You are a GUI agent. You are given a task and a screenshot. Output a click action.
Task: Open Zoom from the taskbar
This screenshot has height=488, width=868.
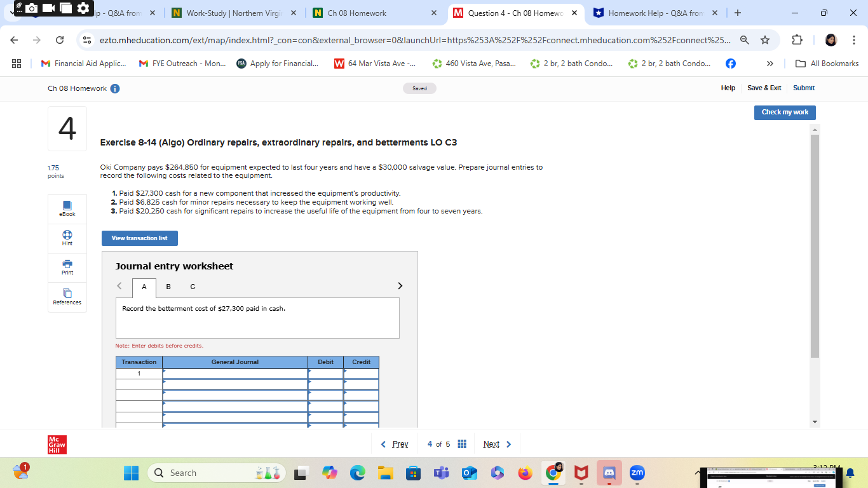tap(637, 473)
